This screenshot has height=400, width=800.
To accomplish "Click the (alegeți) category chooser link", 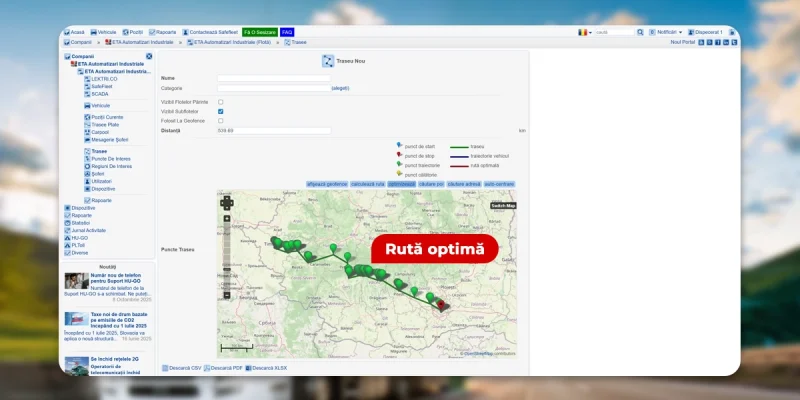I will (x=340, y=88).
